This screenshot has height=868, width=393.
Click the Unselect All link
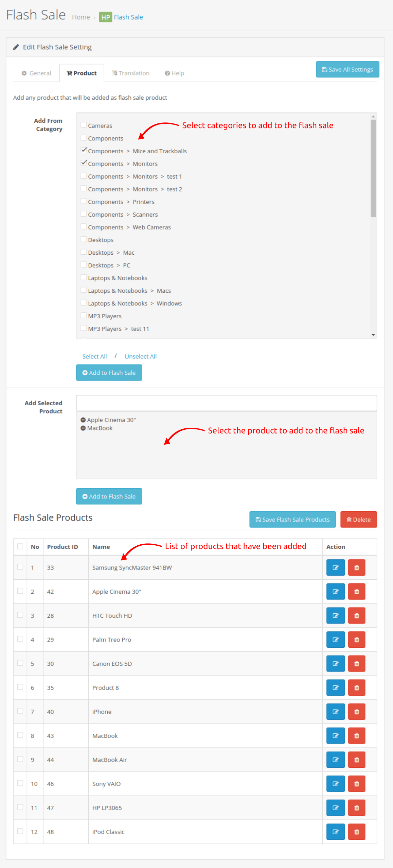141,356
